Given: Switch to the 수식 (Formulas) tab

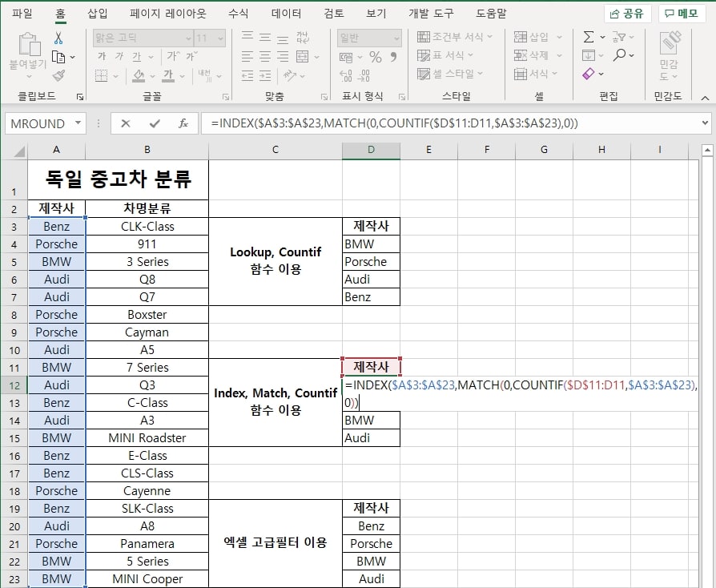Looking at the screenshot, I should pos(239,14).
